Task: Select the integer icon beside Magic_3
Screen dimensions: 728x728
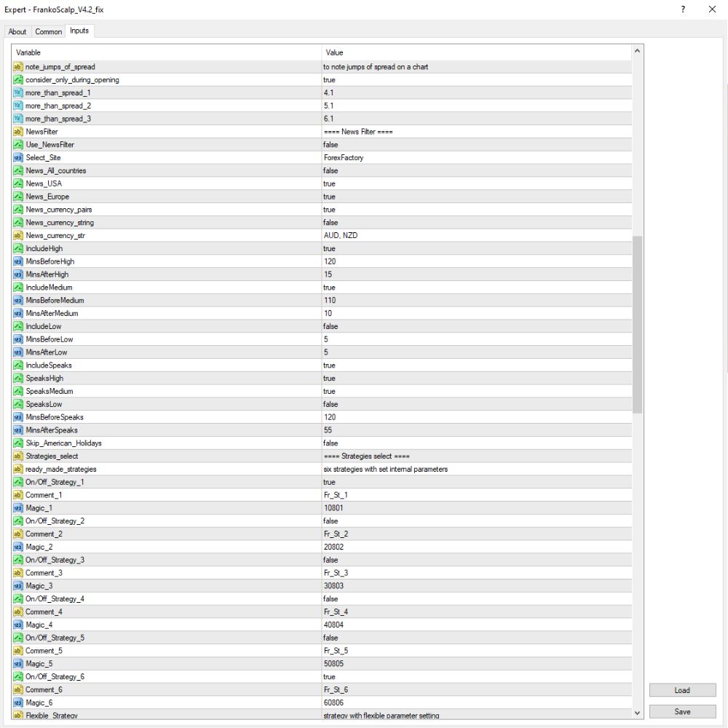Action: [18, 586]
